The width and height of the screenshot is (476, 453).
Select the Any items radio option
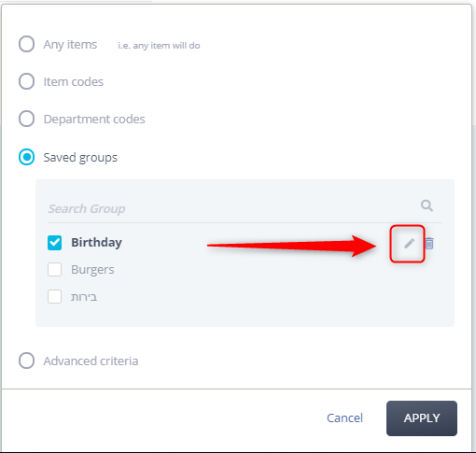tap(26, 44)
